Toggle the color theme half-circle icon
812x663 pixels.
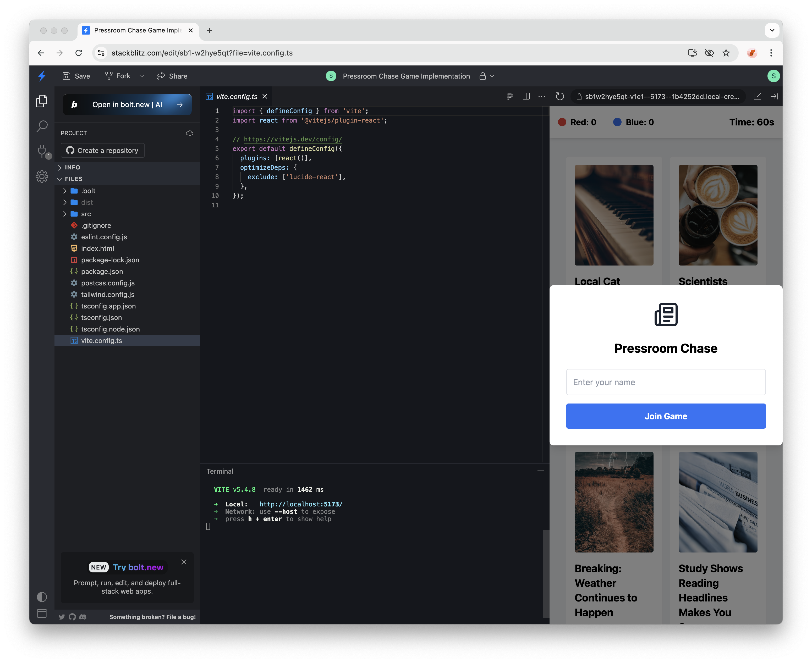tap(42, 596)
